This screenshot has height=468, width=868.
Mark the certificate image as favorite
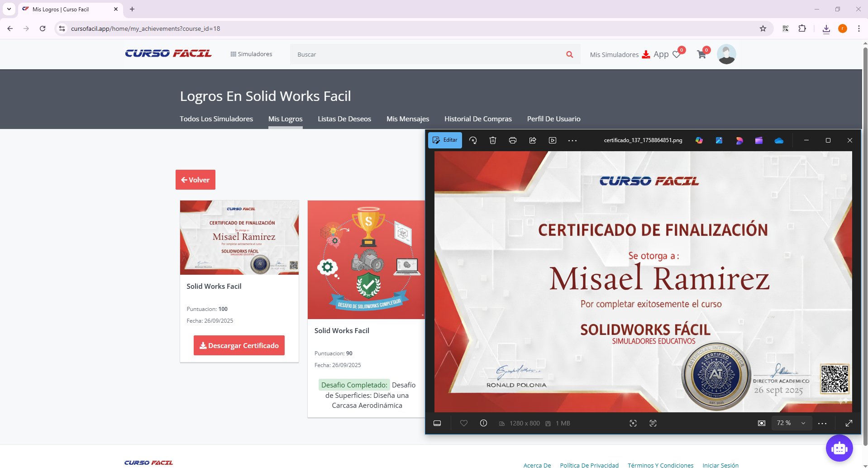tap(464, 423)
